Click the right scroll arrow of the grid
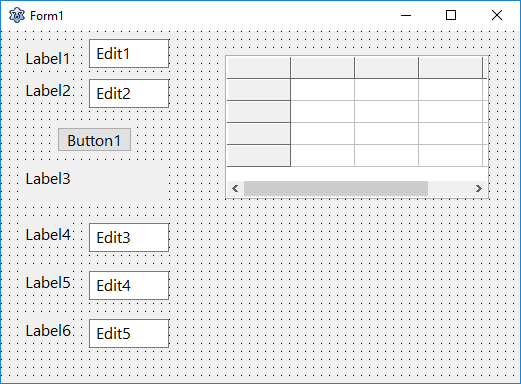Viewport: 521px width, 384px height. 479,189
